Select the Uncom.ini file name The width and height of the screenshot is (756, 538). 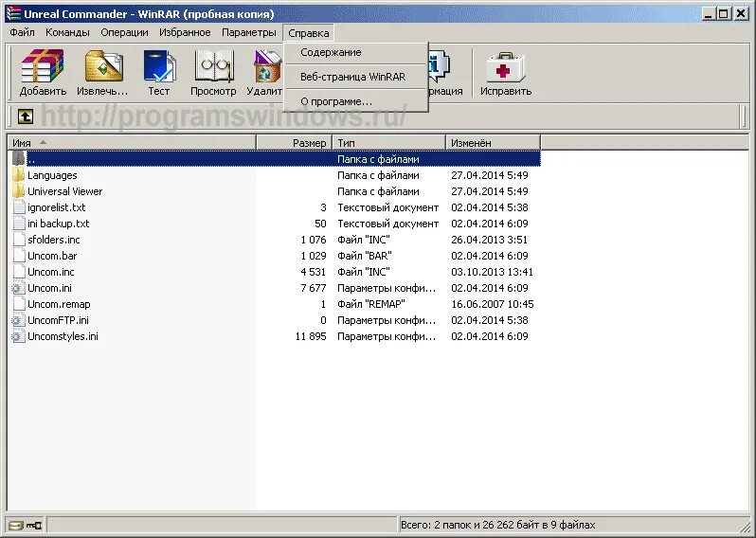click(49, 288)
